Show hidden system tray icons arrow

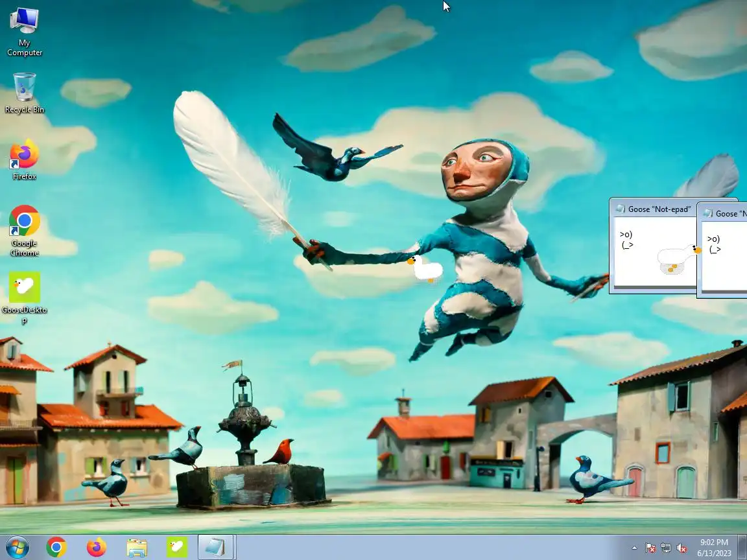(634, 548)
